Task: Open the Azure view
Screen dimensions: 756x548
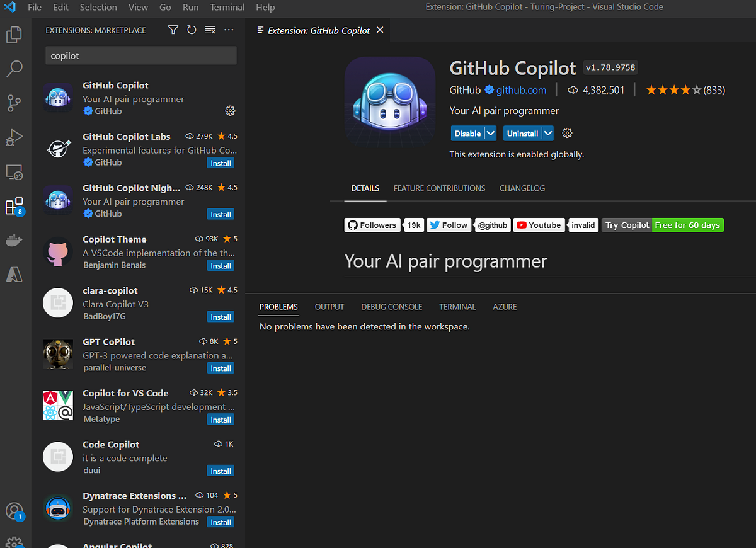Action: (x=14, y=273)
